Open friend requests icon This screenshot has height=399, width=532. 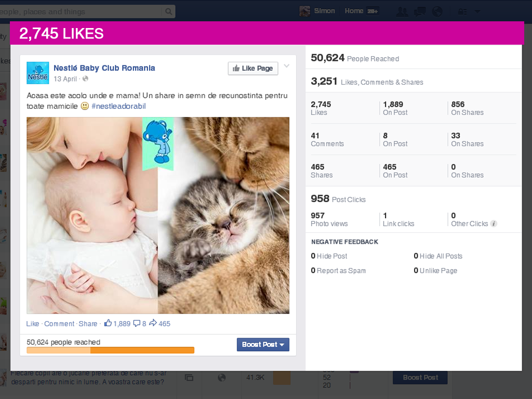coord(402,11)
